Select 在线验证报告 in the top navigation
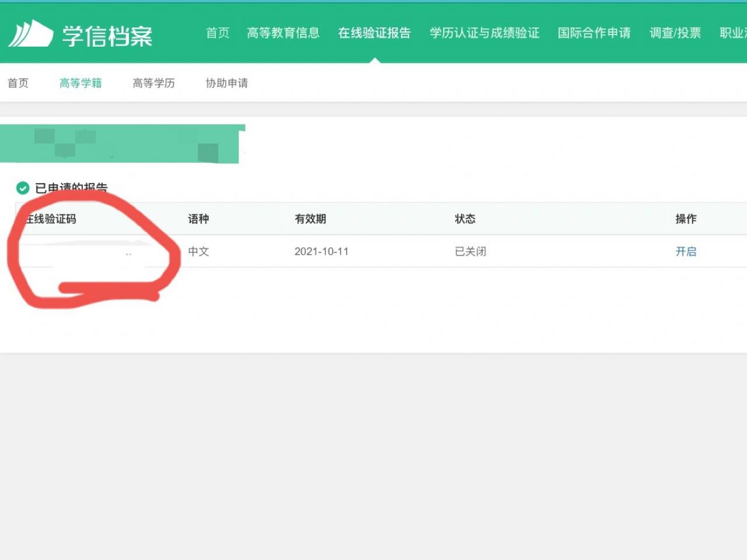 coord(375,33)
